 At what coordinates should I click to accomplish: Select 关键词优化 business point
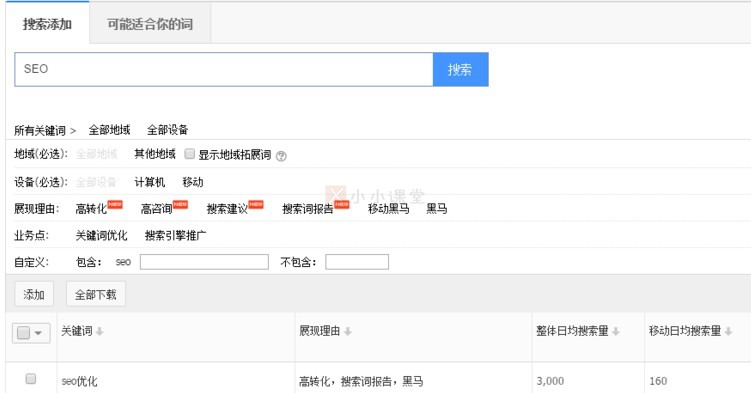tap(102, 236)
